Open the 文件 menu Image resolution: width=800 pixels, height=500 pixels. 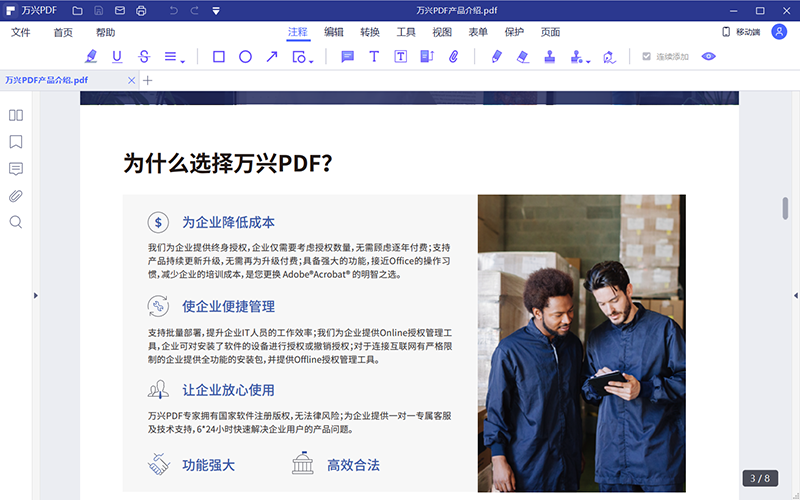tap(21, 32)
